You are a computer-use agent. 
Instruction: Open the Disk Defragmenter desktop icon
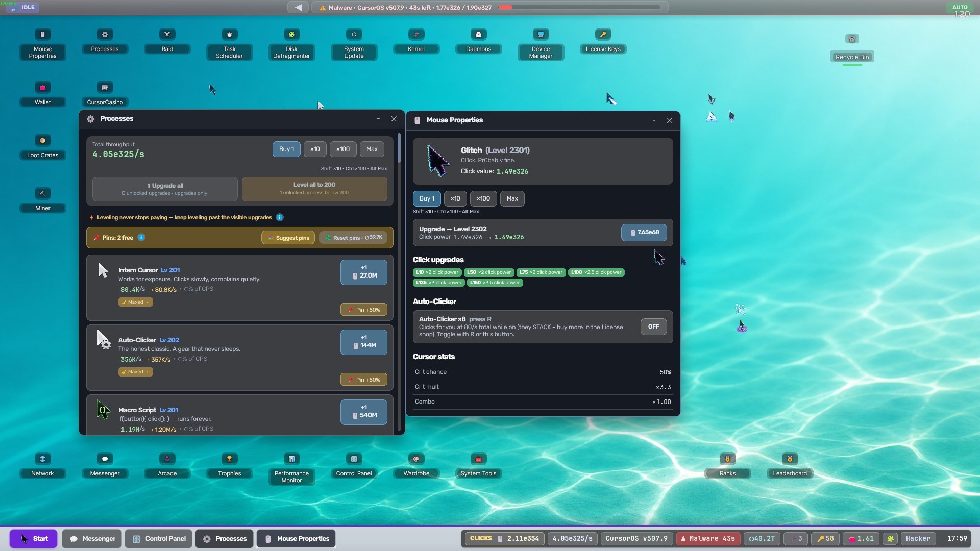291,44
